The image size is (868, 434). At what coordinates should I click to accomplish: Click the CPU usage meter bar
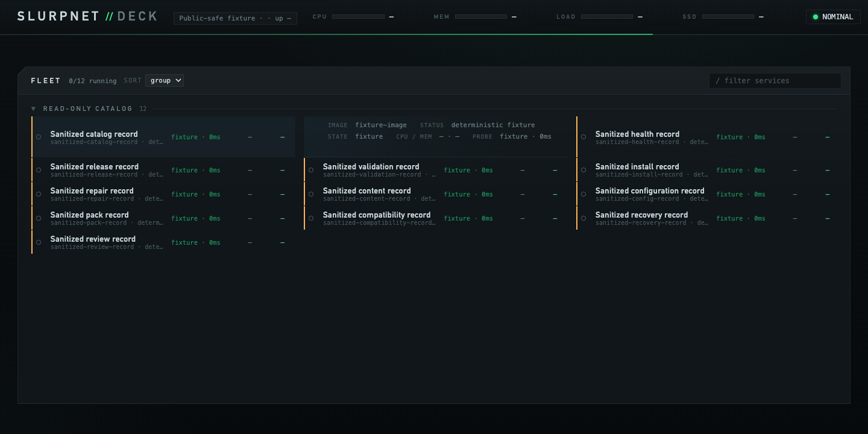(x=358, y=17)
